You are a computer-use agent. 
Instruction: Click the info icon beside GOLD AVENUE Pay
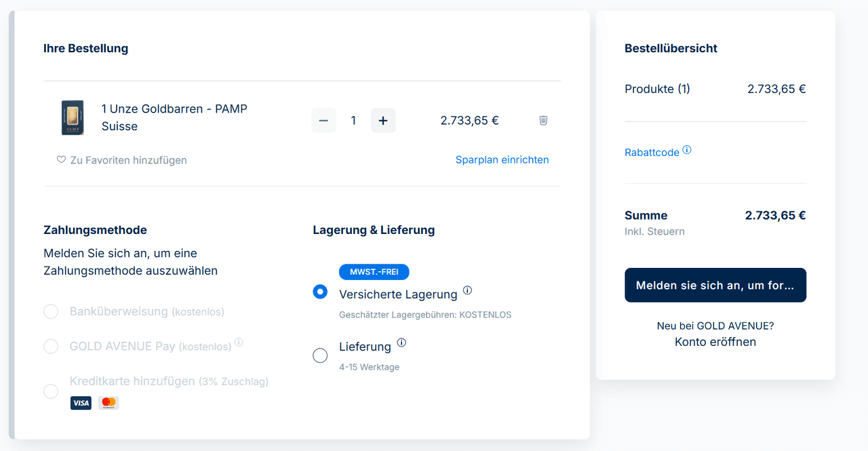239,342
